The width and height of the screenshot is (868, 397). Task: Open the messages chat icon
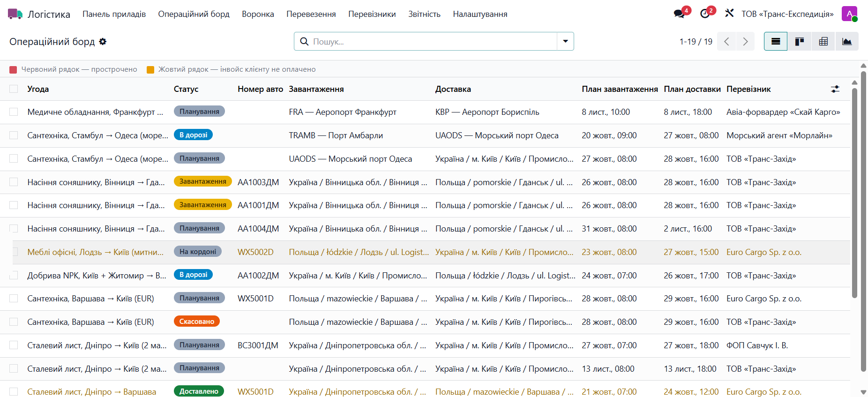click(679, 14)
